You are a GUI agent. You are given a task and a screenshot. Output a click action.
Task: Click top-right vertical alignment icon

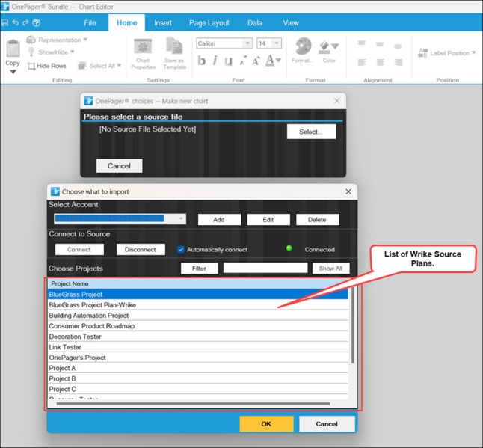tap(398, 46)
